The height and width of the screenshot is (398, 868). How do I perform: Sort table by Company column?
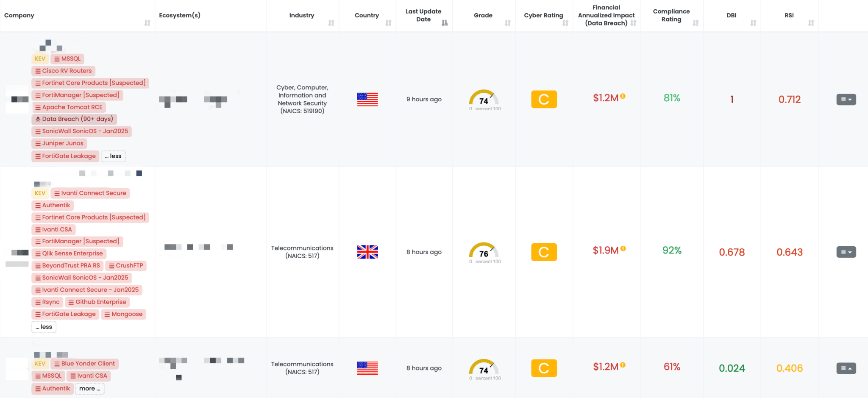[147, 23]
